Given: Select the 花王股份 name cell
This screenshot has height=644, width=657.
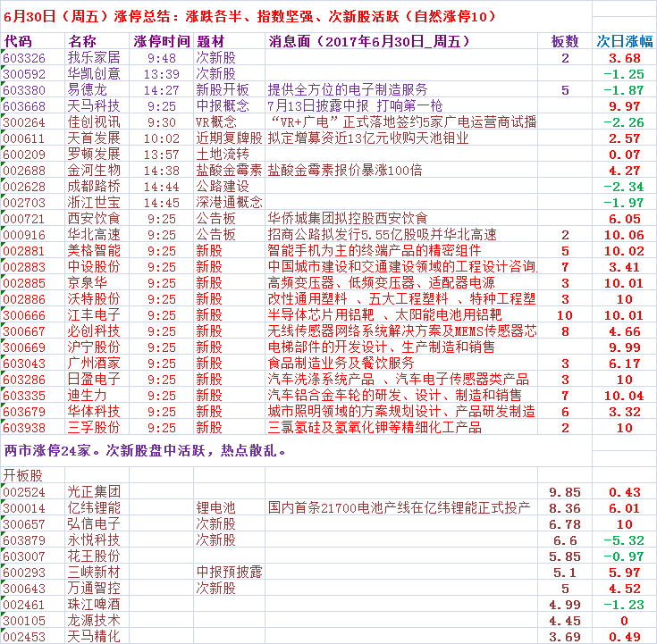Looking at the screenshot, I should pos(97,556).
